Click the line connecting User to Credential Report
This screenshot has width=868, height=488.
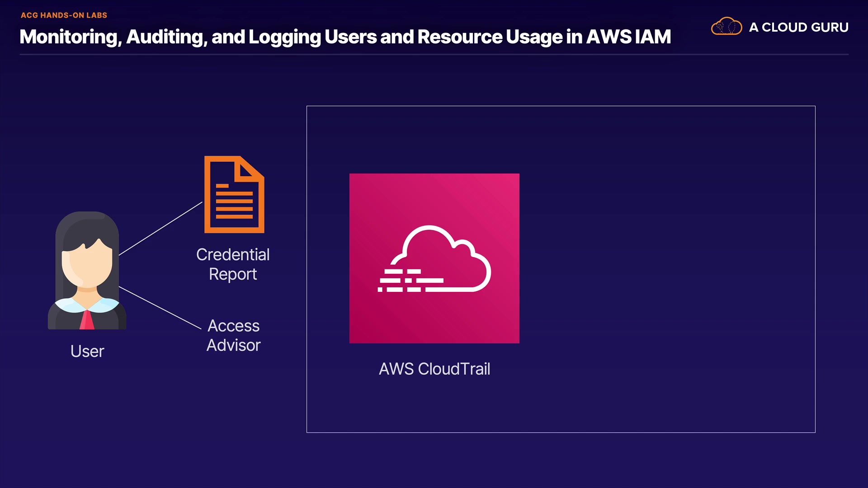point(160,229)
